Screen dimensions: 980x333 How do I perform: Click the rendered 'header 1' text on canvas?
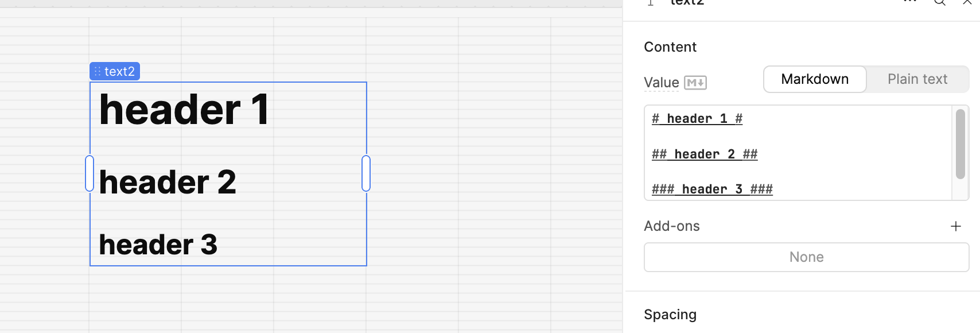(x=184, y=110)
